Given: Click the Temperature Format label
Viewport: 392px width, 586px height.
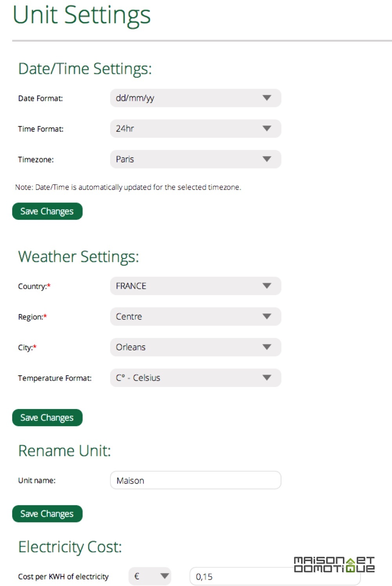Looking at the screenshot, I should click(55, 378).
